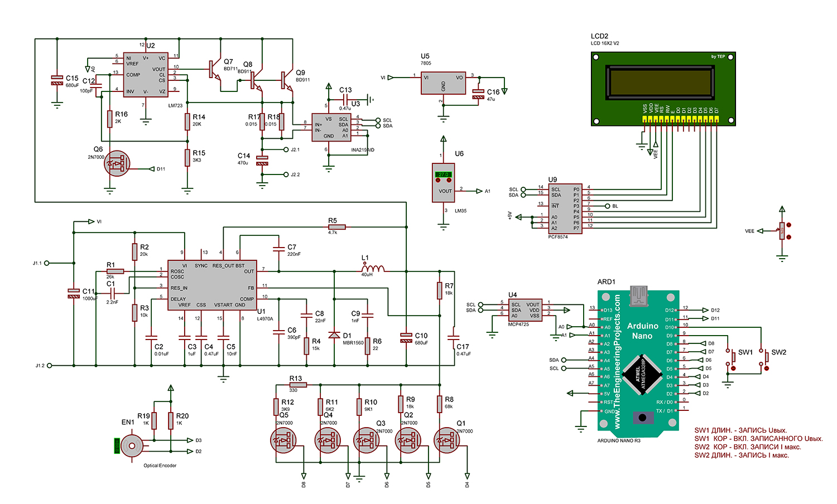The height and width of the screenshot is (504, 837).
Task: Select the Arduino Nano ATMEGA328P chip
Action: tap(641, 374)
